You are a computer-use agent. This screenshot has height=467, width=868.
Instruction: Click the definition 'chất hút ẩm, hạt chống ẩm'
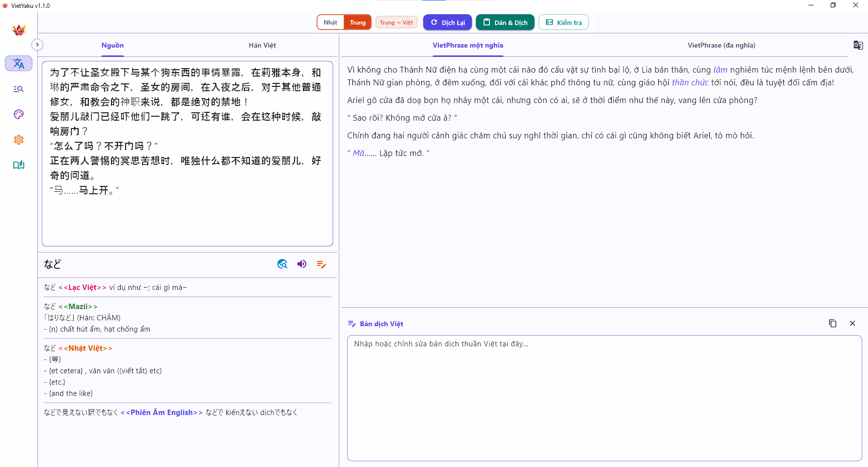pos(105,329)
